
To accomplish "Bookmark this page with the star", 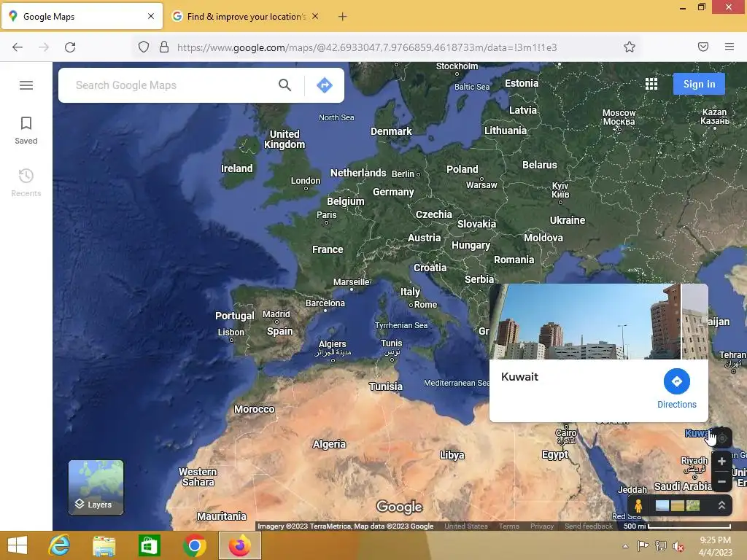I will click(630, 47).
